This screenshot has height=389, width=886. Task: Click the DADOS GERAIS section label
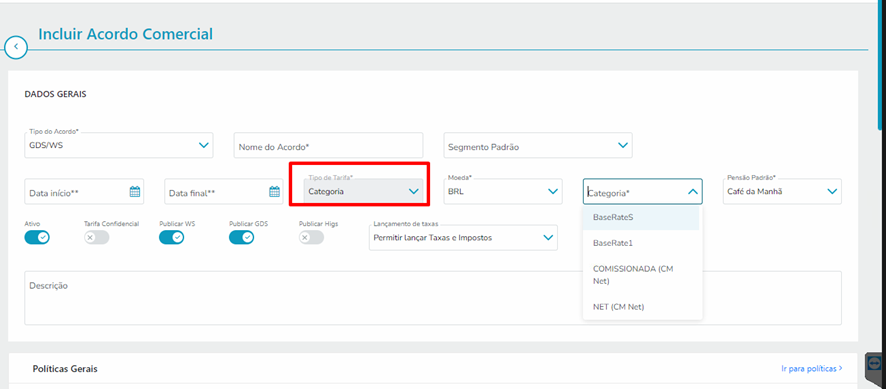pyautogui.click(x=55, y=94)
